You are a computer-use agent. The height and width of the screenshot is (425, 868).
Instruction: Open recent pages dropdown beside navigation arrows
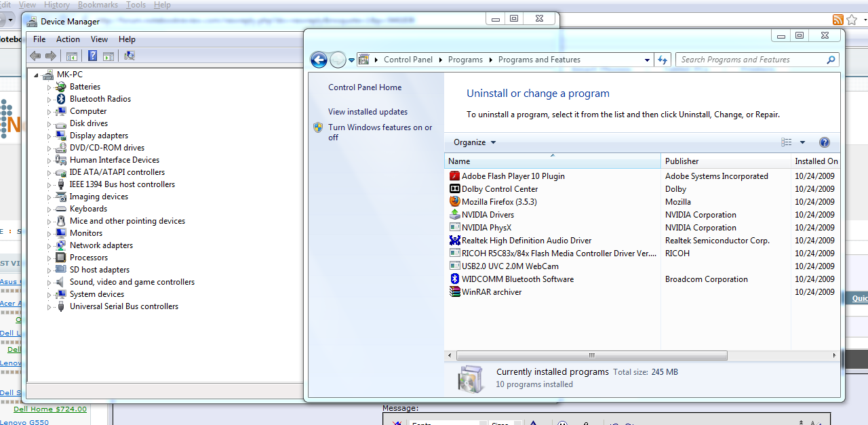[351, 60]
